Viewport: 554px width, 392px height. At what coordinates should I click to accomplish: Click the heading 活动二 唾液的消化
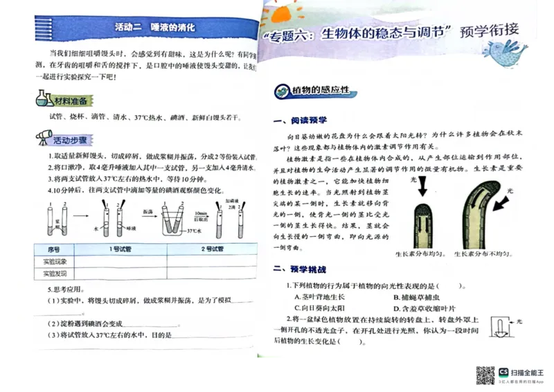point(154,27)
